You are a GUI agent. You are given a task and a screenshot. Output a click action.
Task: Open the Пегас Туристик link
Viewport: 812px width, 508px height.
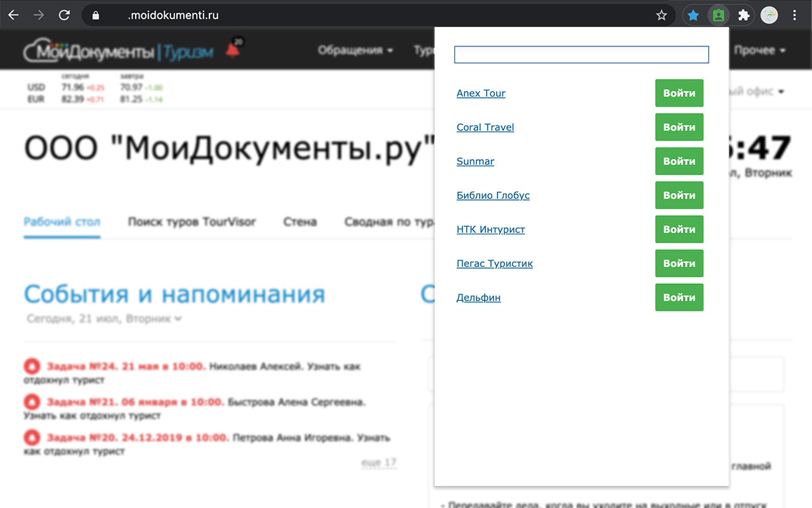[495, 264]
